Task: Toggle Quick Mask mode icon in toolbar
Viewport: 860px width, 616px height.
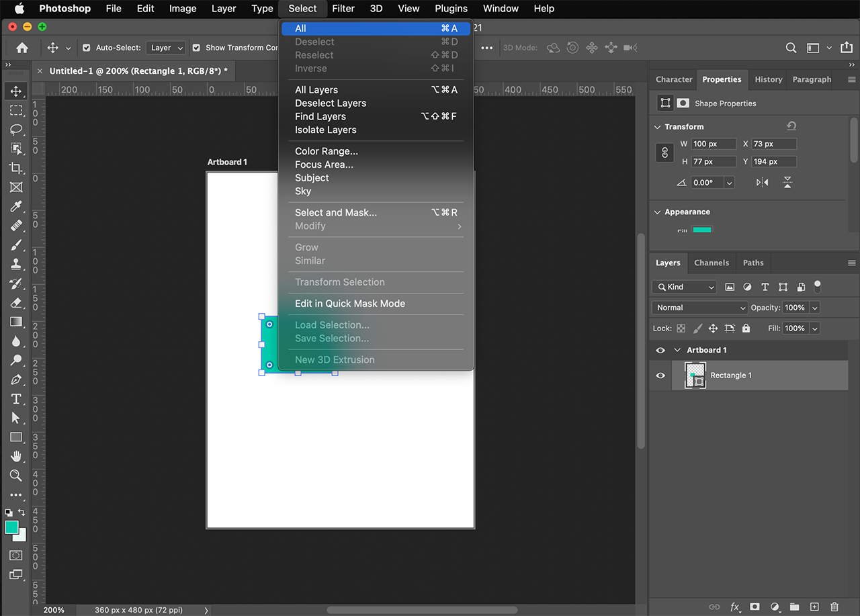Action: 16,556
